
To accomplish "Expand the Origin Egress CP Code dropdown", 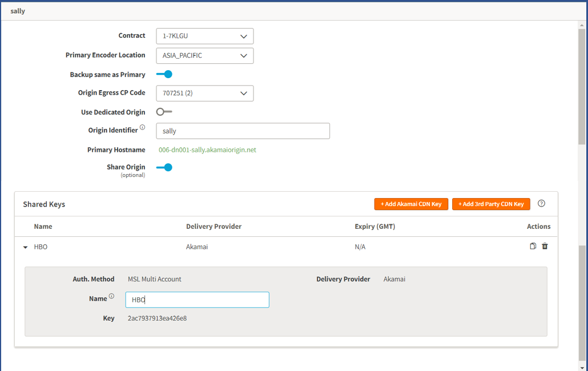I will click(x=204, y=93).
